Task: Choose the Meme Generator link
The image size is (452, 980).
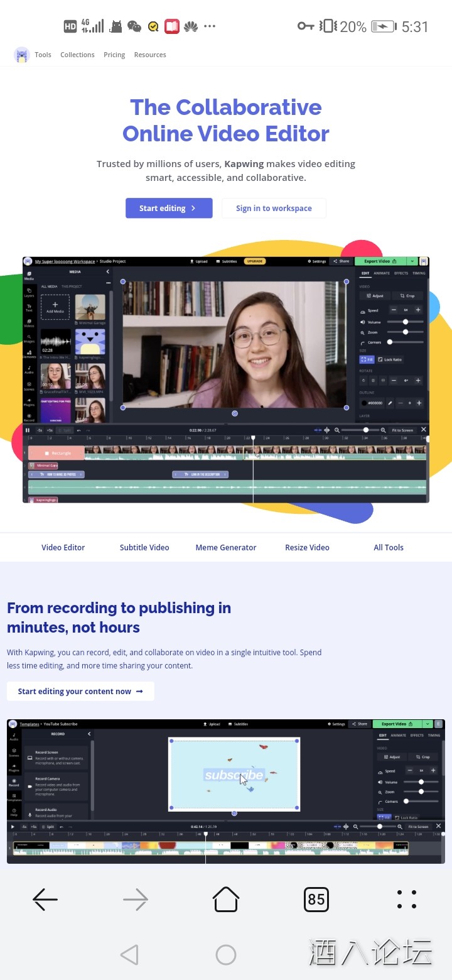Action: coord(226,548)
